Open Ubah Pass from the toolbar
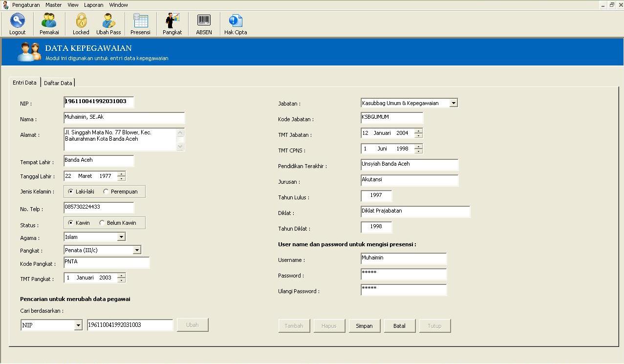This screenshot has width=624, height=364. (x=108, y=23)
